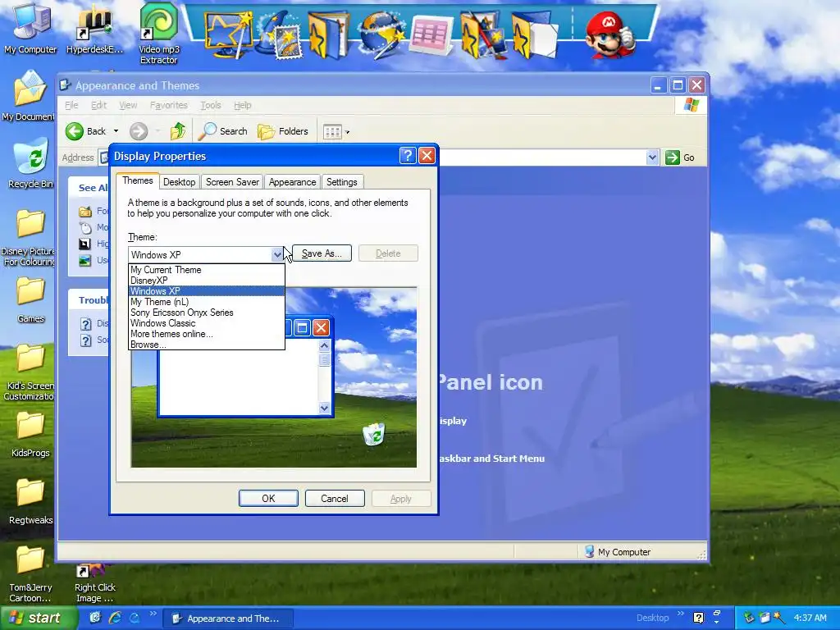Expand the Address bar dropdown arrow
The image size is (840, 630).
click(x=652, y=157)
